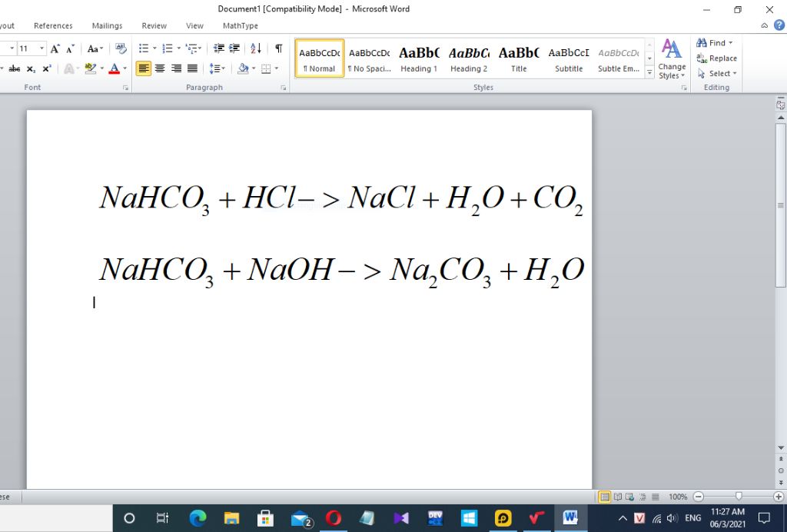Open Font dialog launcher
The height and width of the screenshot is (532, 787).
pyautogui.click(x=125, y=88)
